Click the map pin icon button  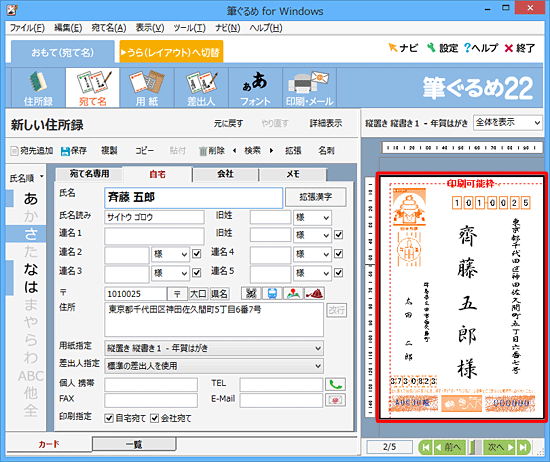point(293,293)
